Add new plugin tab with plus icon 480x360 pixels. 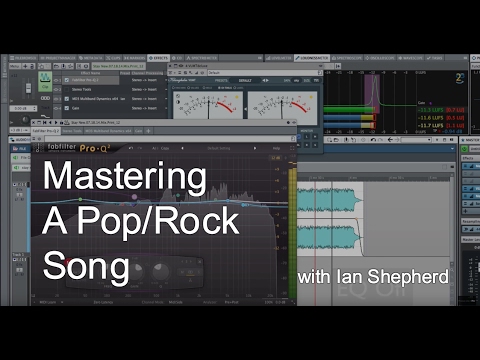pos(148,131)
